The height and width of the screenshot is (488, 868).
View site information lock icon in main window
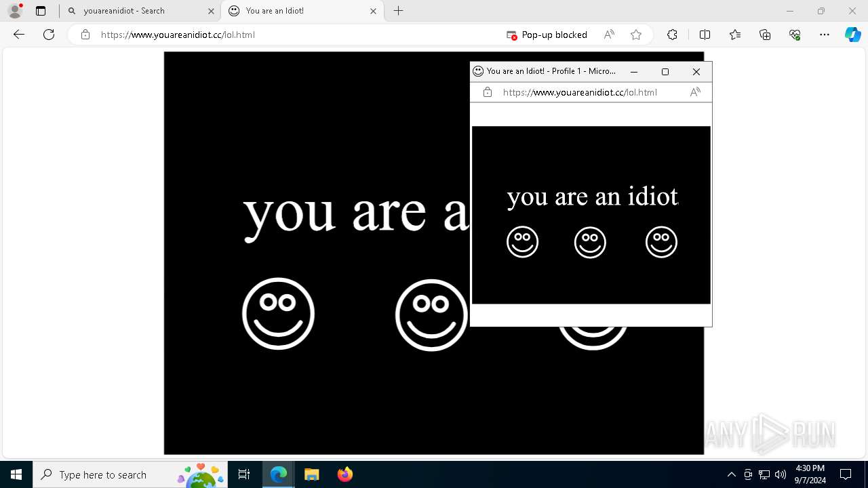click(85, 35)
